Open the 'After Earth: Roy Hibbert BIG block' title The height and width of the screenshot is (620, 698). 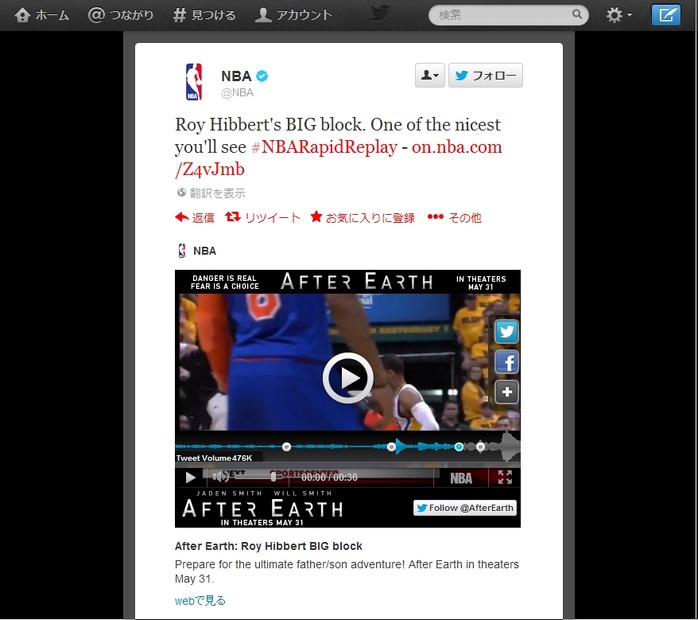pos(268,546)
